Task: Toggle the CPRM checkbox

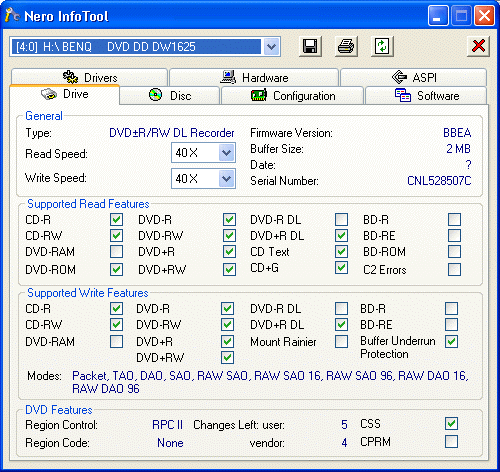Action: click(451, 442)
